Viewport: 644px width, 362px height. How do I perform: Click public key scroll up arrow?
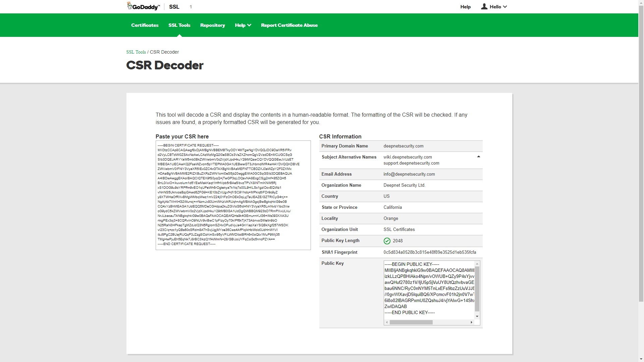pyautogui.click(x=477, y=264)
